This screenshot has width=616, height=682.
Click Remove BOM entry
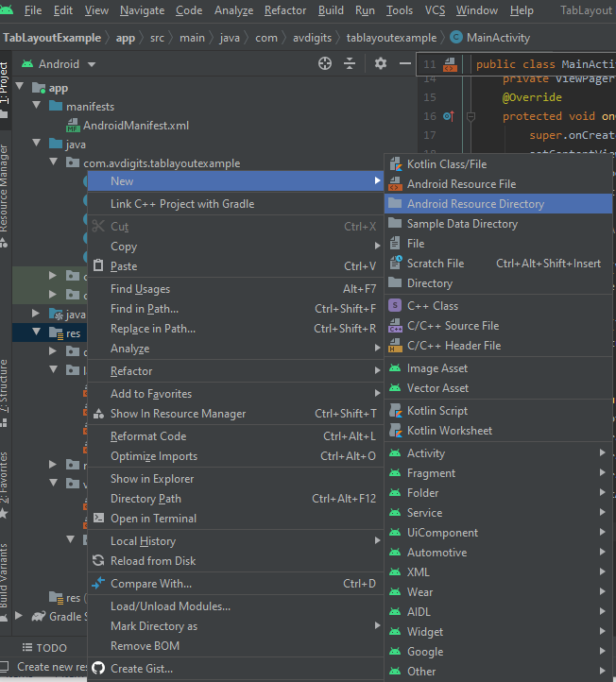[x=235, y=645]
